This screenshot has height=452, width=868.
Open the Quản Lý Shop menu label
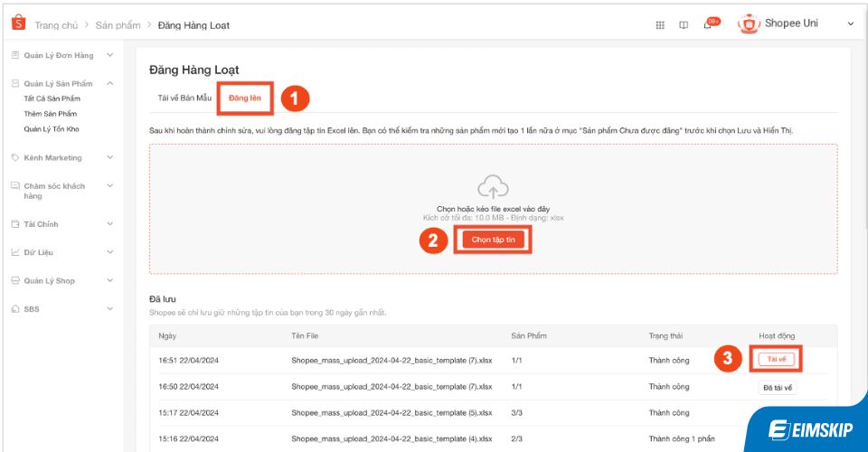[x=49, y=280]
